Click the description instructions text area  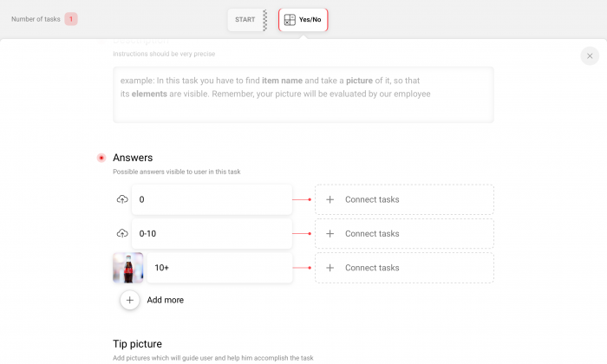coord(303,94)
